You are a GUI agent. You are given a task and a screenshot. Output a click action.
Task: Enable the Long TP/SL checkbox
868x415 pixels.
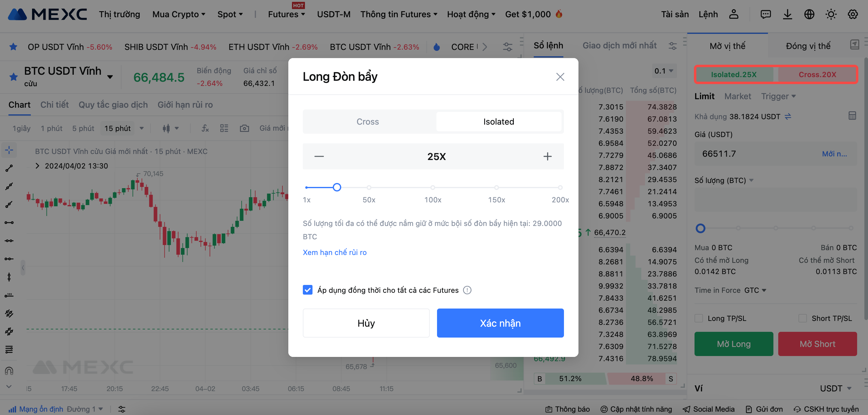[x=699, y=318]
